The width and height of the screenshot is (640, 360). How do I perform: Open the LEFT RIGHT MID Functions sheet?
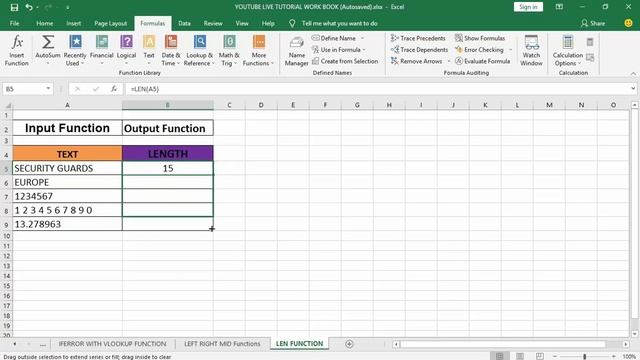[222, 344]
